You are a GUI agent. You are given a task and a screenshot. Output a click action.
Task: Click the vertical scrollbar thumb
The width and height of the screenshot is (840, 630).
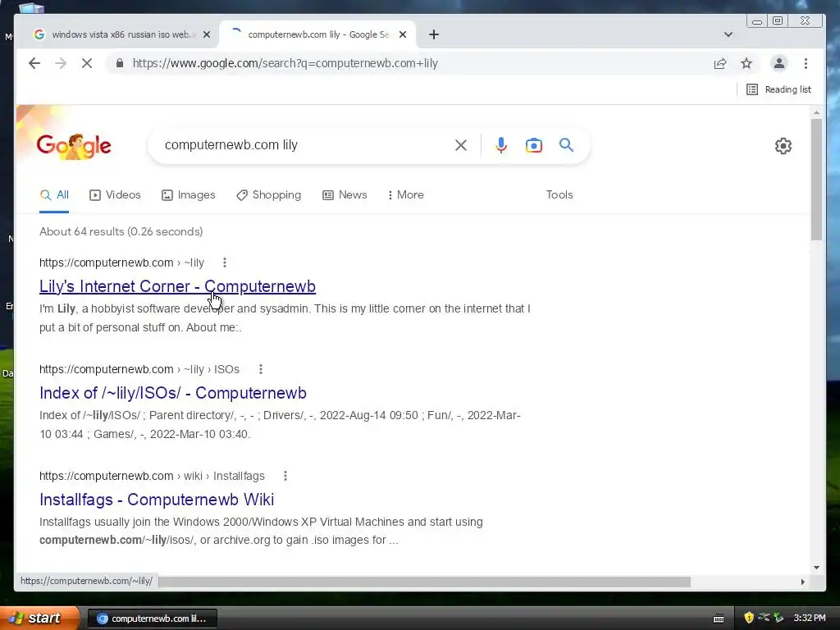816,180
